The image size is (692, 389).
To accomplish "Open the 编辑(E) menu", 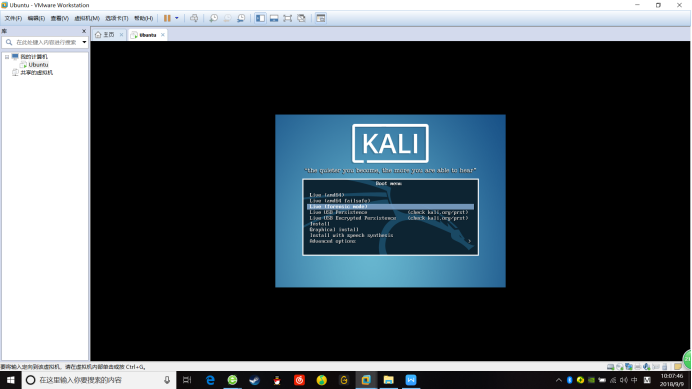I will coord(36,18).
